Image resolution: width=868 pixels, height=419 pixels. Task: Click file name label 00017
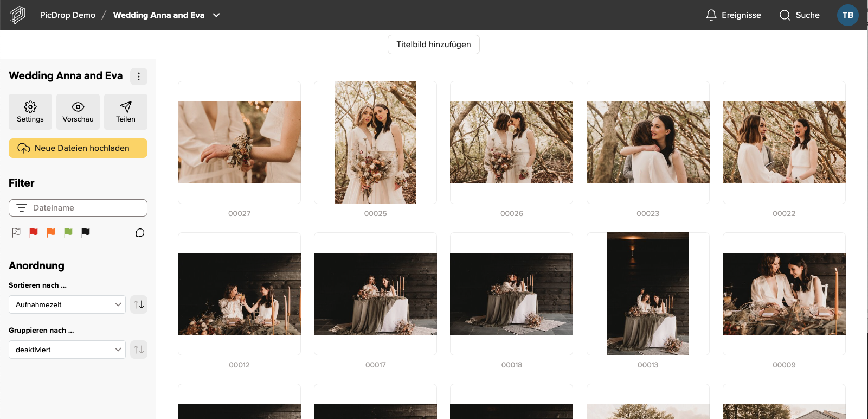[375, 365]
